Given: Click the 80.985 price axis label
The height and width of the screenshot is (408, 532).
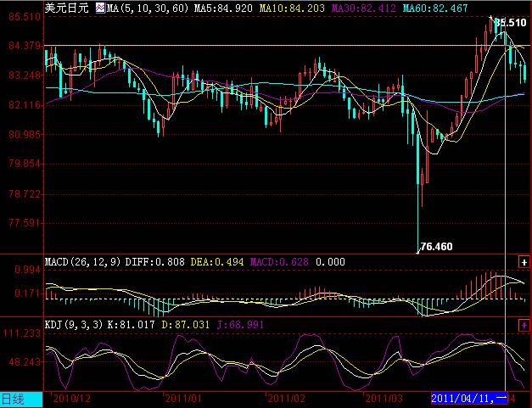Looking at the screenshot, I should [25, 135].
